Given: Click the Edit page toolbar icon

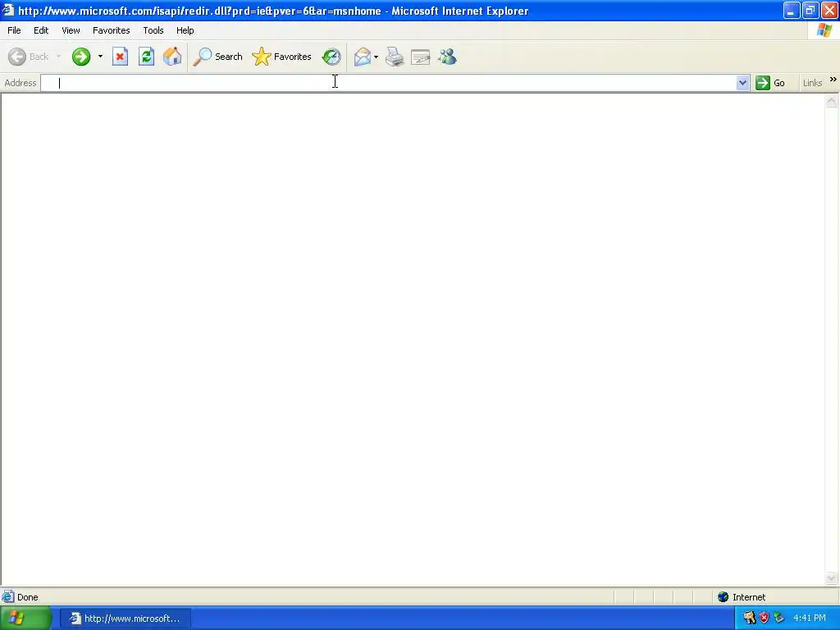Looking at the screenshot, I should [x=421, y=57].
